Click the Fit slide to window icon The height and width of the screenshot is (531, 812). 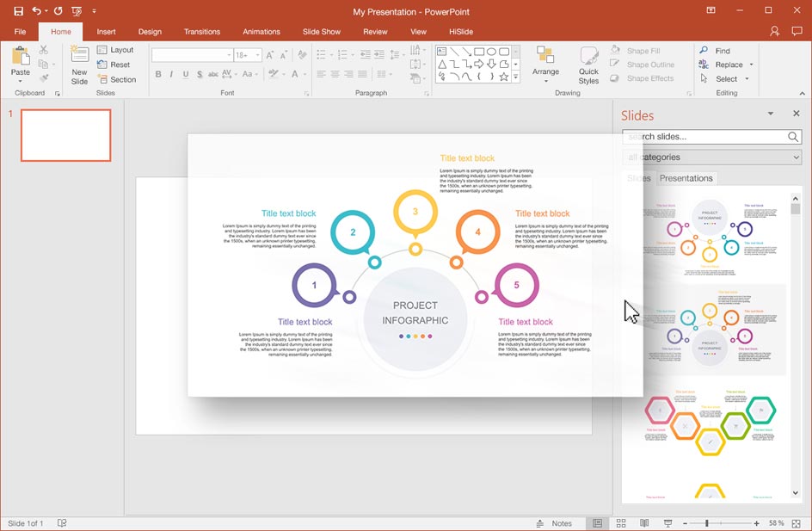797,523
